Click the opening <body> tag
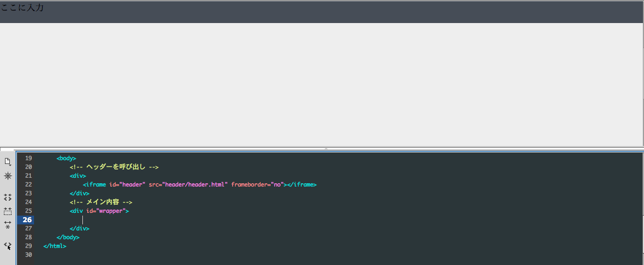The image size is (644, 265). (66, 158)
